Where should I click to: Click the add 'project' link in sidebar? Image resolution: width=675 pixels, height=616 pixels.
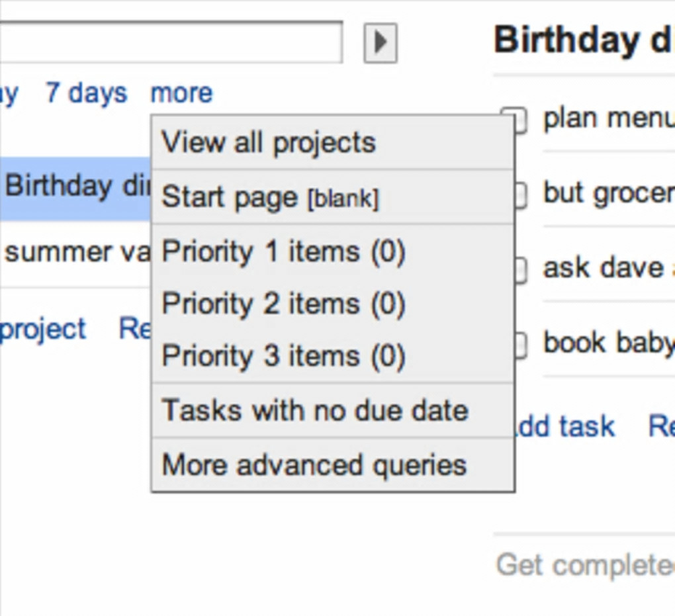click(43, 329)
